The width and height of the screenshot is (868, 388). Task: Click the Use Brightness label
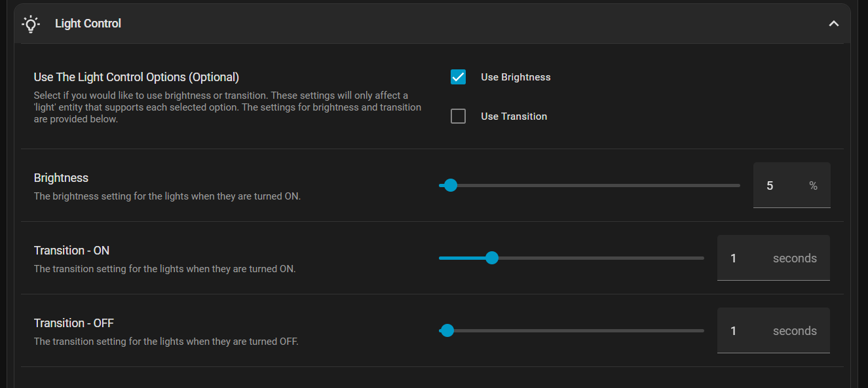[x=515, y=77]
